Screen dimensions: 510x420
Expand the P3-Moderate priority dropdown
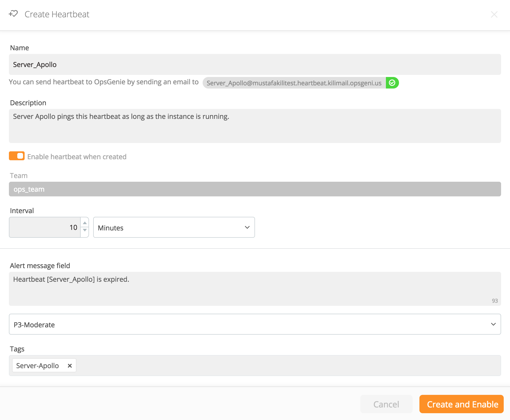[x=255, y=324]
